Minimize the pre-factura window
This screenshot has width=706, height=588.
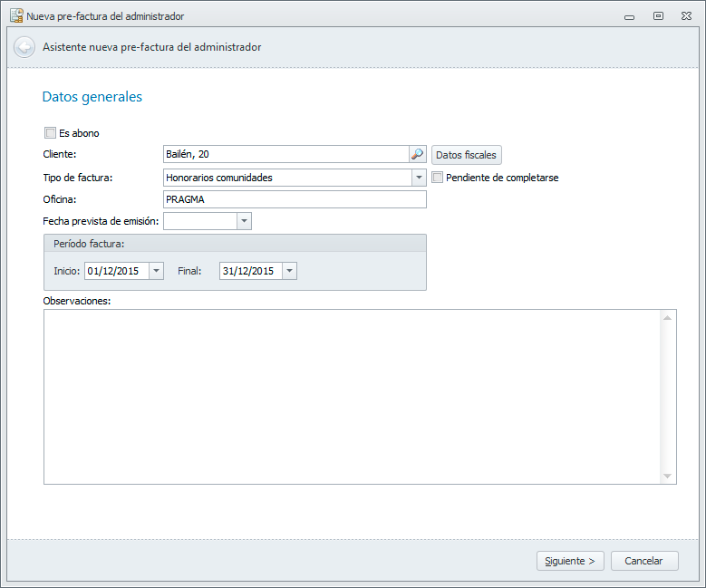pyautogui.click(x=629, y=16)
